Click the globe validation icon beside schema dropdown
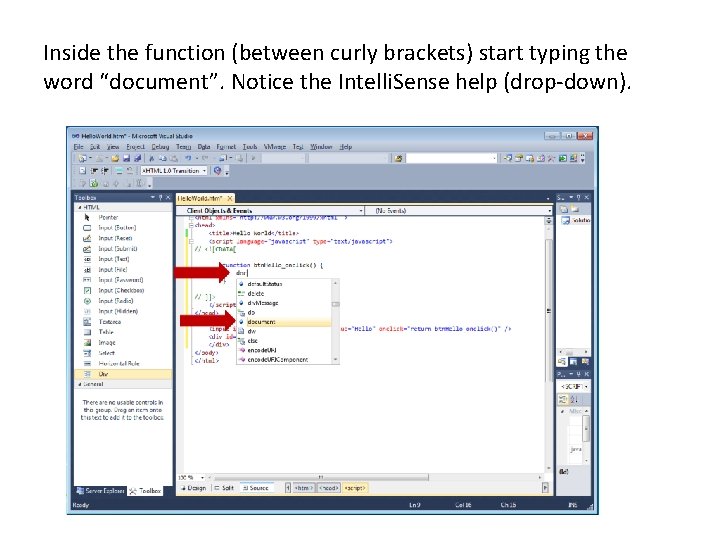Screen dimensions: 720x540 click(x=217, y=171)
